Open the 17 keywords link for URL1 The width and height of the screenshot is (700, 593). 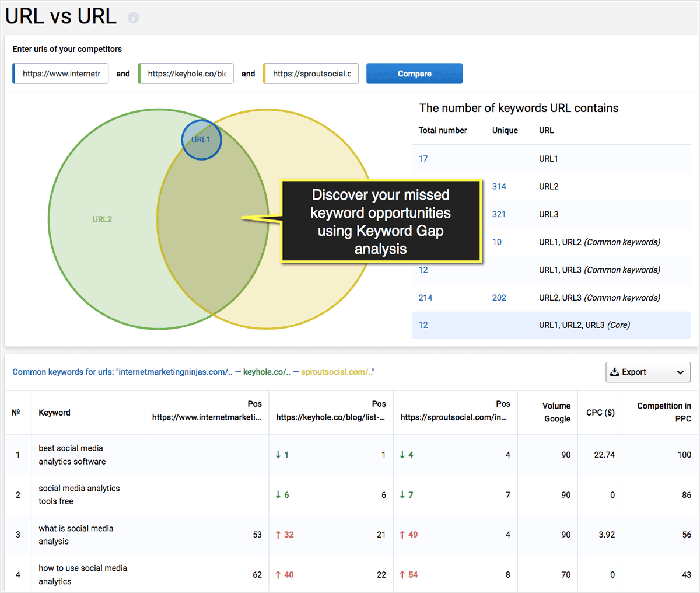coord(423,158)
